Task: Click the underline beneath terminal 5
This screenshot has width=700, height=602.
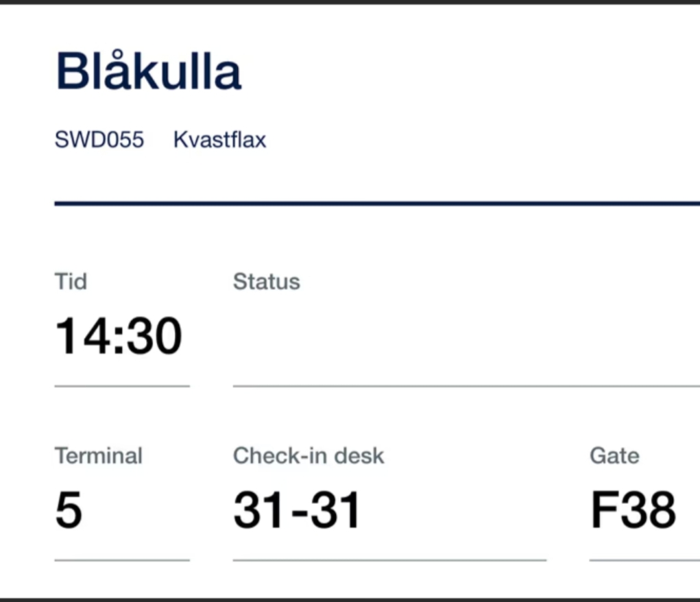Action: coord(122,560)
